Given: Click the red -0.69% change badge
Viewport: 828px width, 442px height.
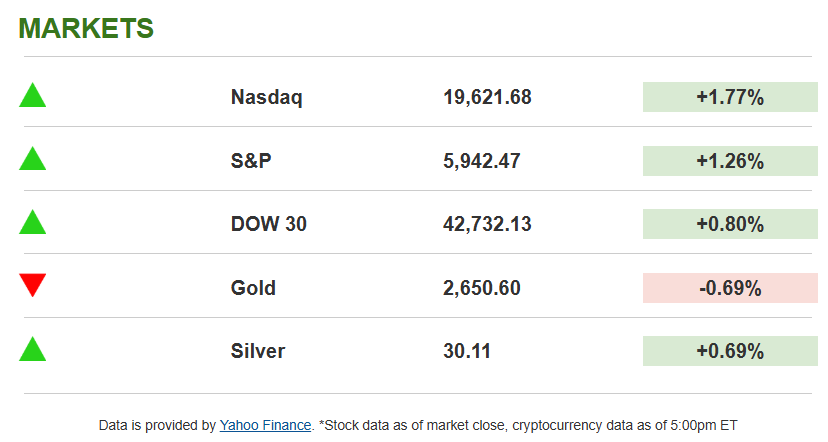Looking at the screenshot, I should 730,288.
